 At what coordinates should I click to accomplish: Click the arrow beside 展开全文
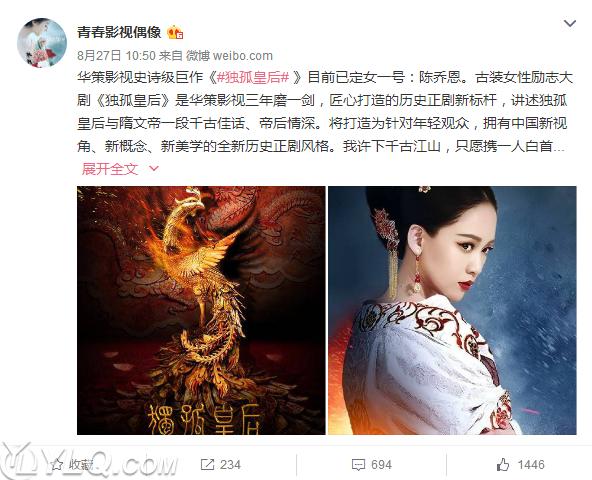154,168
